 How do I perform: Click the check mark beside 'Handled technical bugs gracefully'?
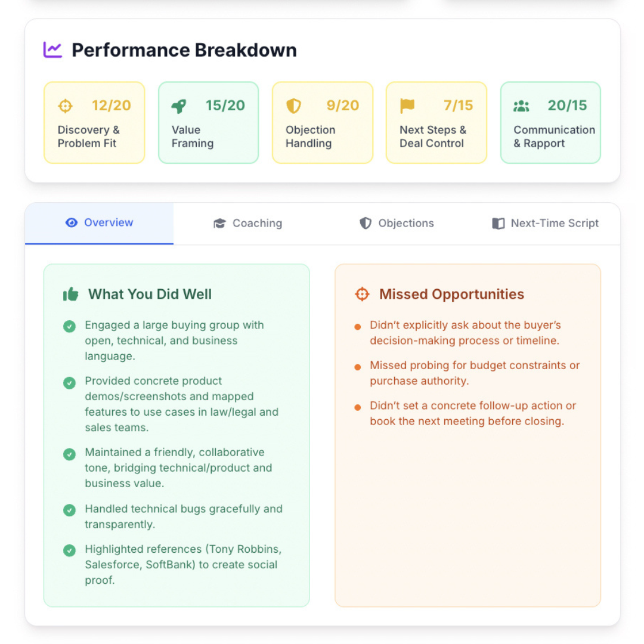coord(70,510)
